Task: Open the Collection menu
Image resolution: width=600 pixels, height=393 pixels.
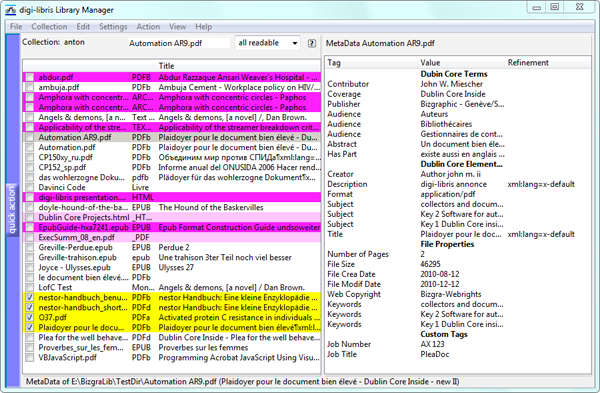Action: click(49, 26)
